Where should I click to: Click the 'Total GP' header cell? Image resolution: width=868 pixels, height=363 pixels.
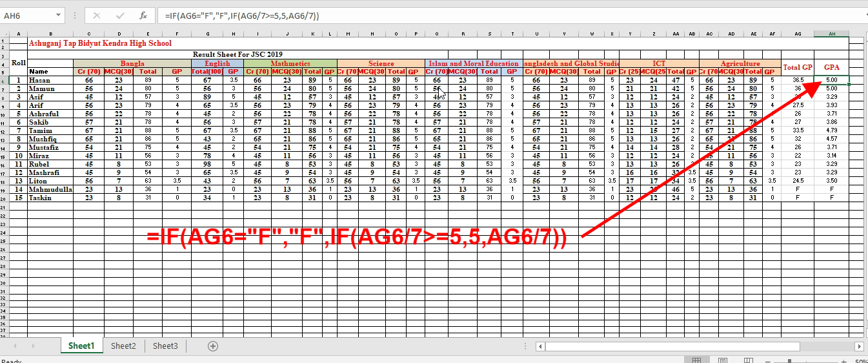click(798, 67)
